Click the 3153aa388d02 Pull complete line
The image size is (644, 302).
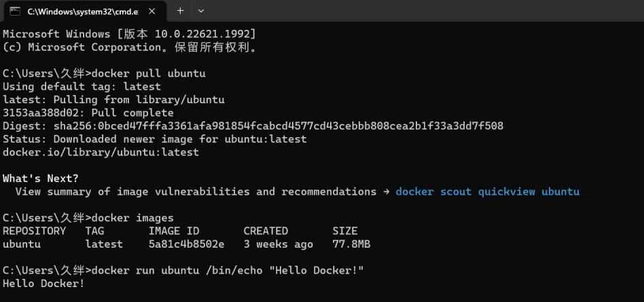coord(88,113)
